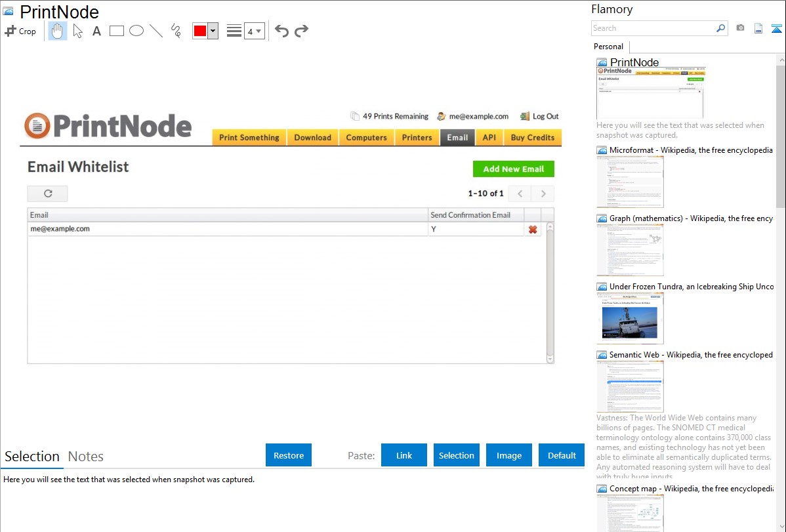
Task: Pick the ellipse shape tool
Action: coord(136,31)
